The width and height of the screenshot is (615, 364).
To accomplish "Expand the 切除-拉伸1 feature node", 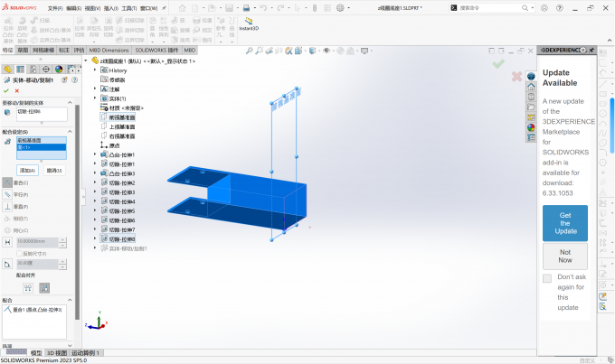I will (95, 163).
